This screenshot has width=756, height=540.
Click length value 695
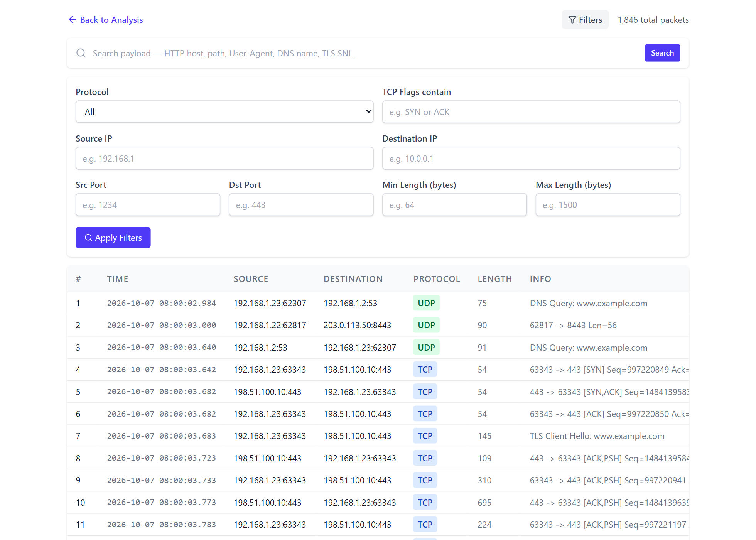click(x=484, y=503)
